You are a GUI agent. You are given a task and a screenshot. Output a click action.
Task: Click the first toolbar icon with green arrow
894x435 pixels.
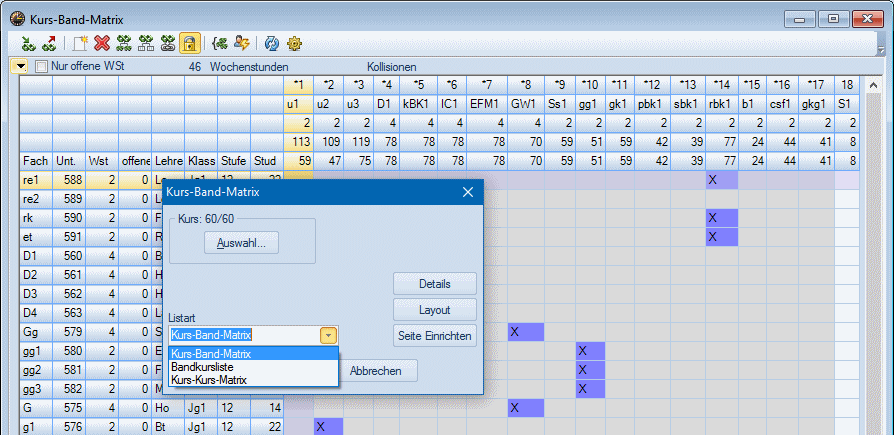[28, 43]
